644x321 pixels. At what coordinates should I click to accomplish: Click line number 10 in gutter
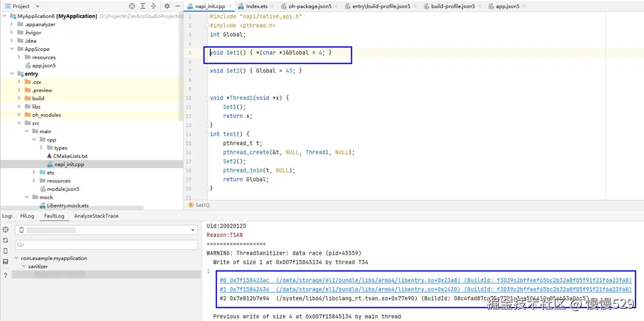click(x=189, y=98)
